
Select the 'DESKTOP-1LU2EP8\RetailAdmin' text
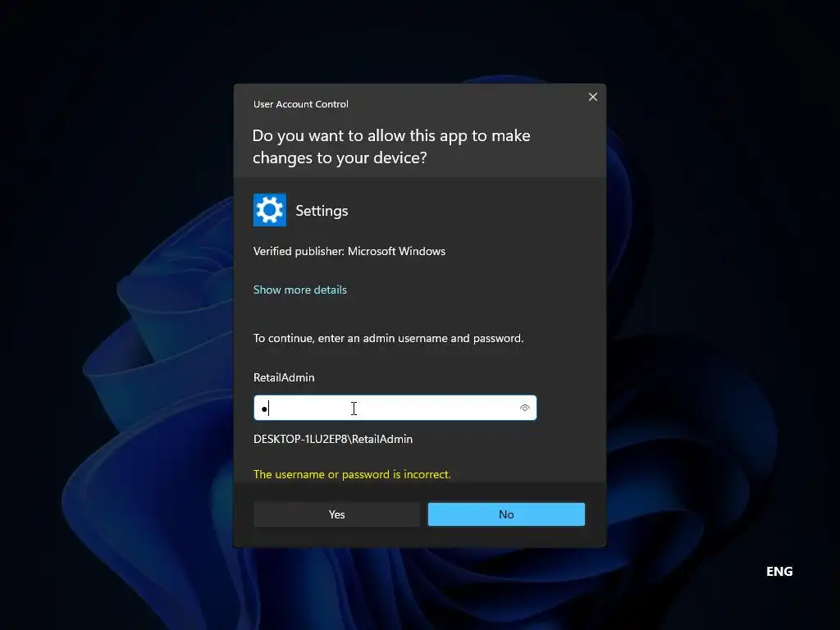tap(333, 440)
